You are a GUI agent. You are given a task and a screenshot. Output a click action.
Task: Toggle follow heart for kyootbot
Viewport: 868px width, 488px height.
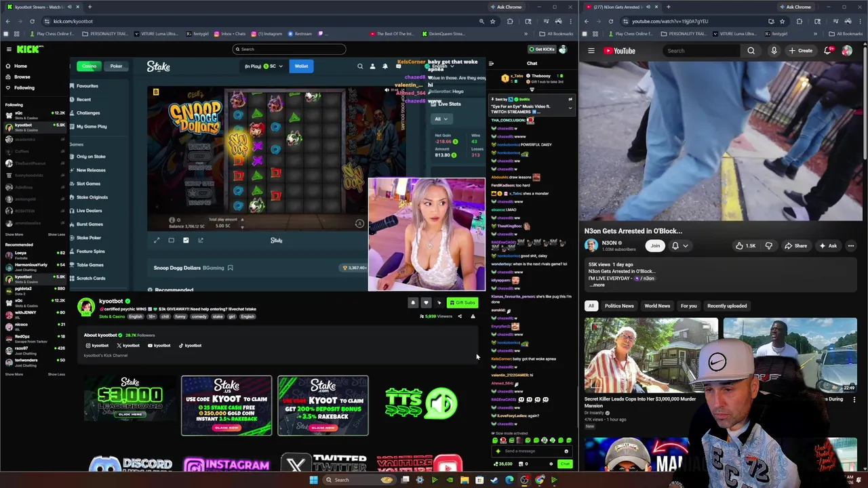[x=426, y=303]
